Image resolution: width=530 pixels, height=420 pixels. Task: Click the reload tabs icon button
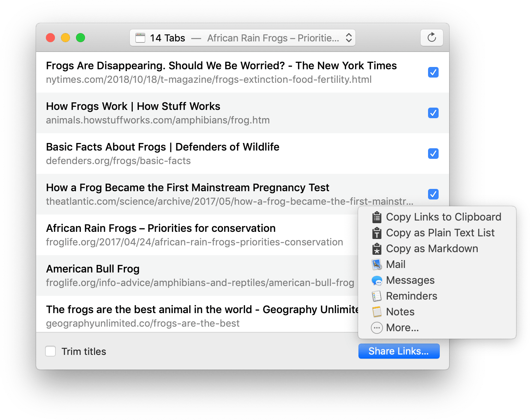click(431, 38)
